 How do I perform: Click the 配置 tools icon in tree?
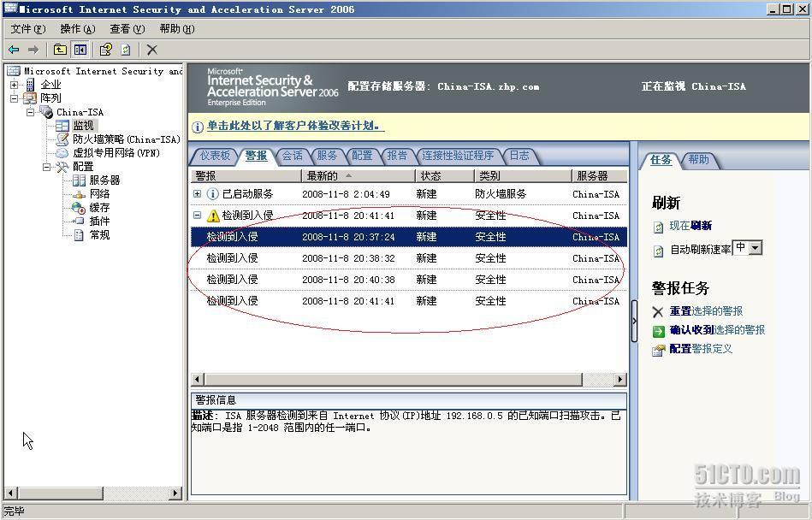(x=62, y=167)
